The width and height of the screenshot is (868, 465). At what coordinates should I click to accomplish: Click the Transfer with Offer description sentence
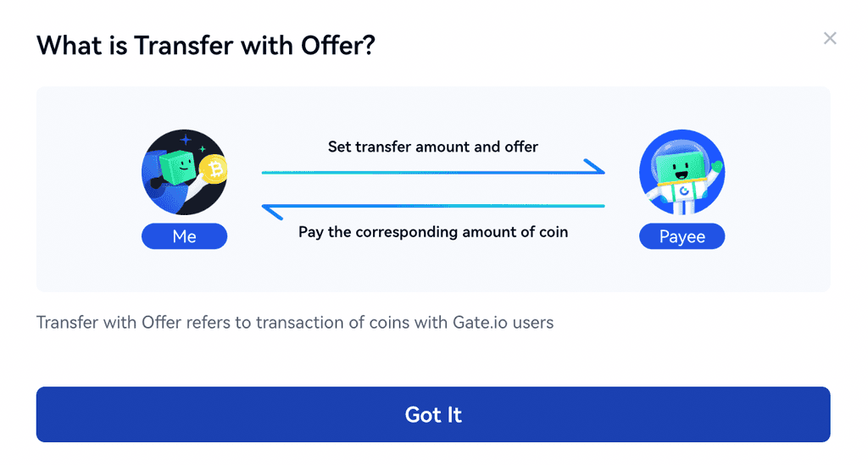pyautogui.click(x=295, y=323)
